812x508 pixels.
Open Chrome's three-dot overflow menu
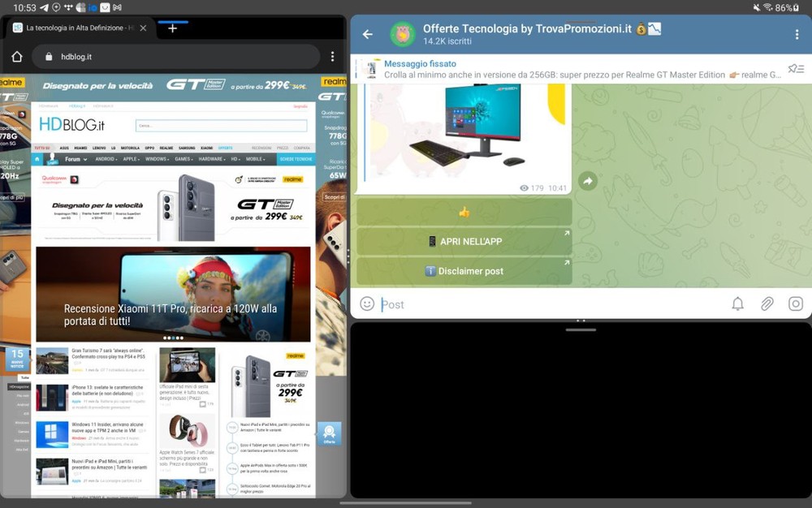click(332, 56)
